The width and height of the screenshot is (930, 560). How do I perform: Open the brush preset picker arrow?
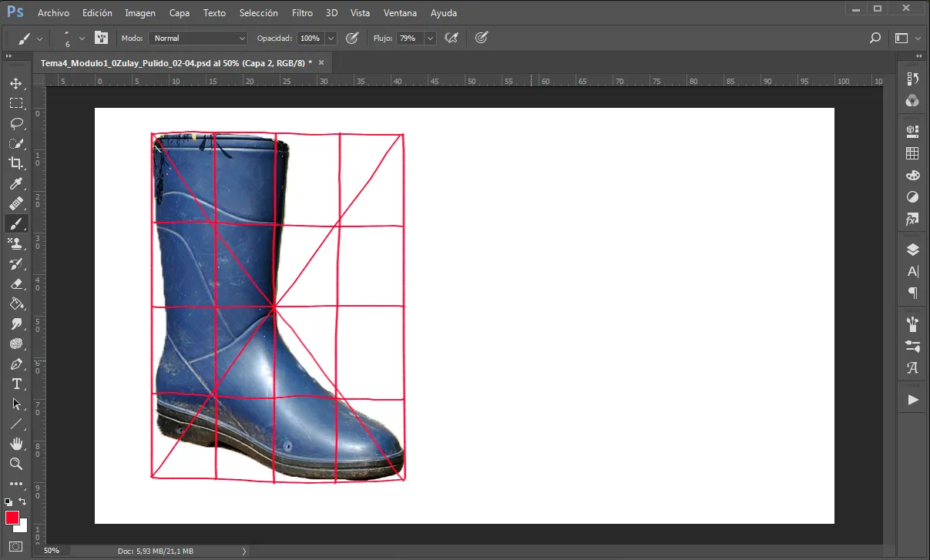82,38
